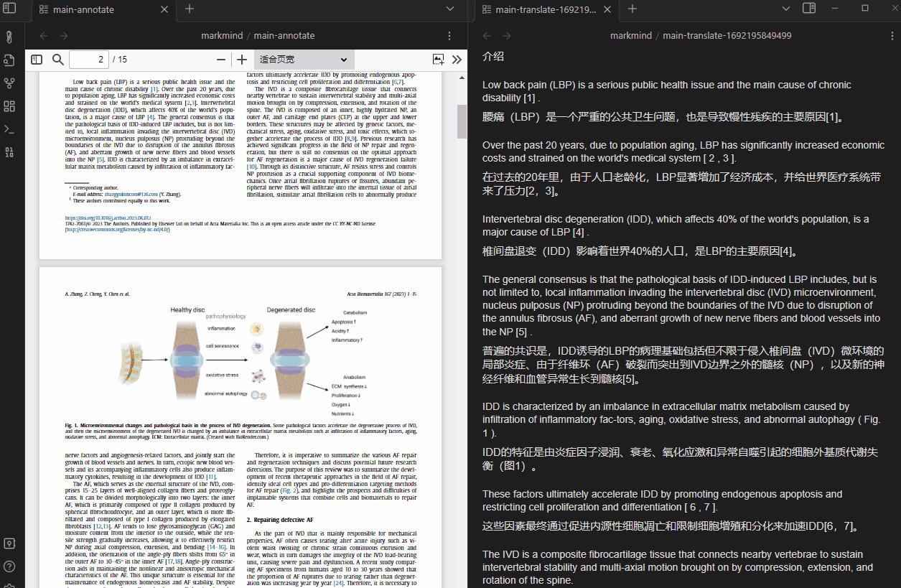
Task: Toggle right sidebar layout icon
Action: tap(809, 9)
